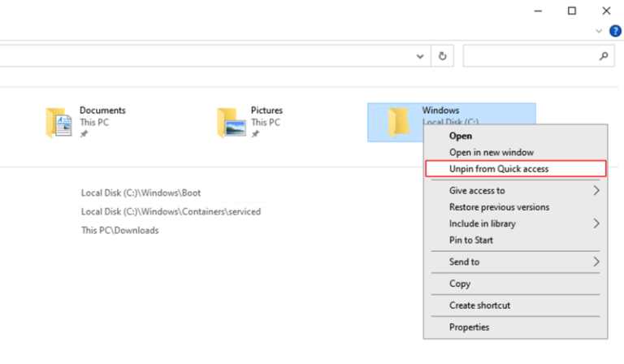Click the pin icon under Documents
The width and height of the screenshot is (624, 364).
(x=84, y=134)
